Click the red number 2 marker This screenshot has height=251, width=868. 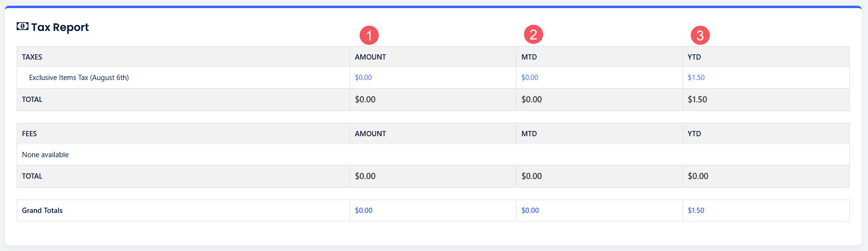[x=534, y=34]
